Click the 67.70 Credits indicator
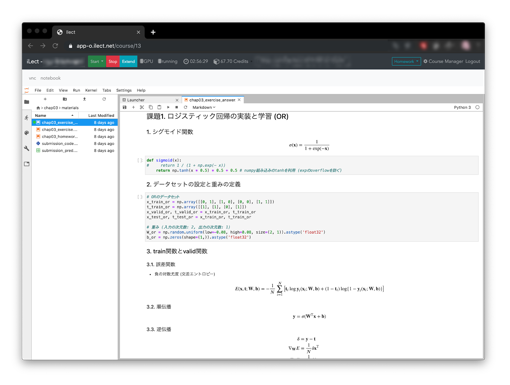 click(231, 61)
